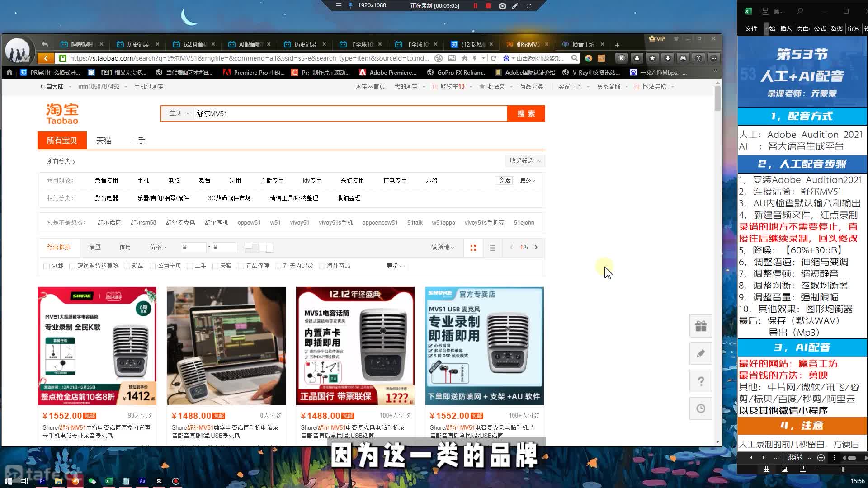Viewport: 868px width, 488px height.
Task: Click the download arrow toolbar icon
Action: click(x=668, y=58)
